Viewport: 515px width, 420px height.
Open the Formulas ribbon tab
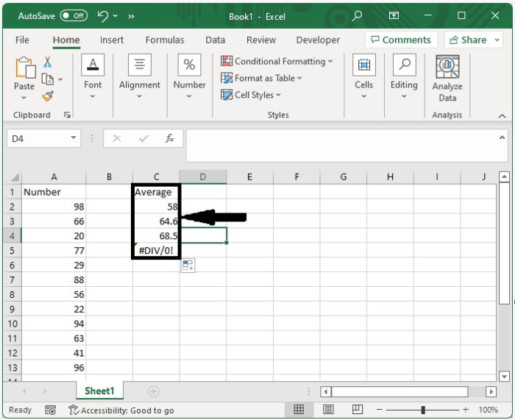click(165, 40)
